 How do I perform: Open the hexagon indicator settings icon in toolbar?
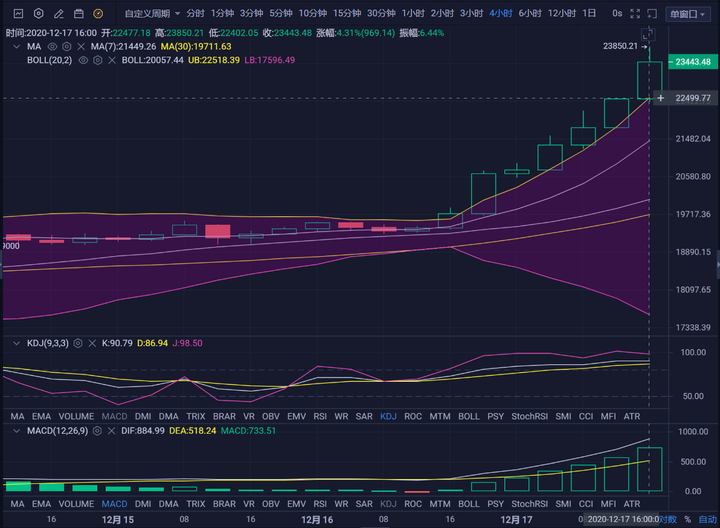(x=39, y=14)
